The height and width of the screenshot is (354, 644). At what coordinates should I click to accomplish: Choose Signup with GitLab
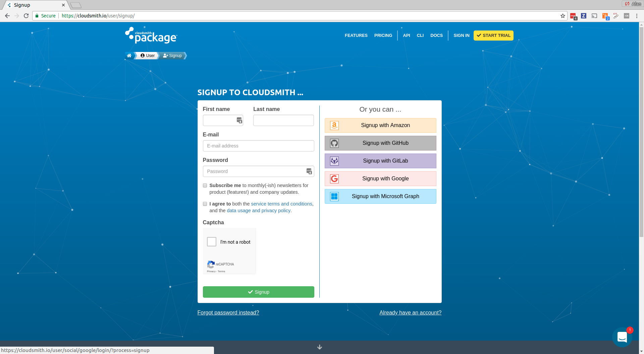click(x=380, y=161)
